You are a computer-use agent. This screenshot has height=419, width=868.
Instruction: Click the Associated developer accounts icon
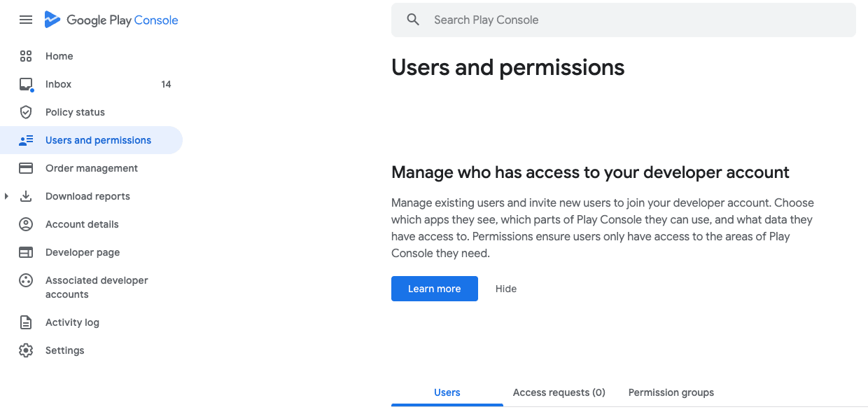26,280
